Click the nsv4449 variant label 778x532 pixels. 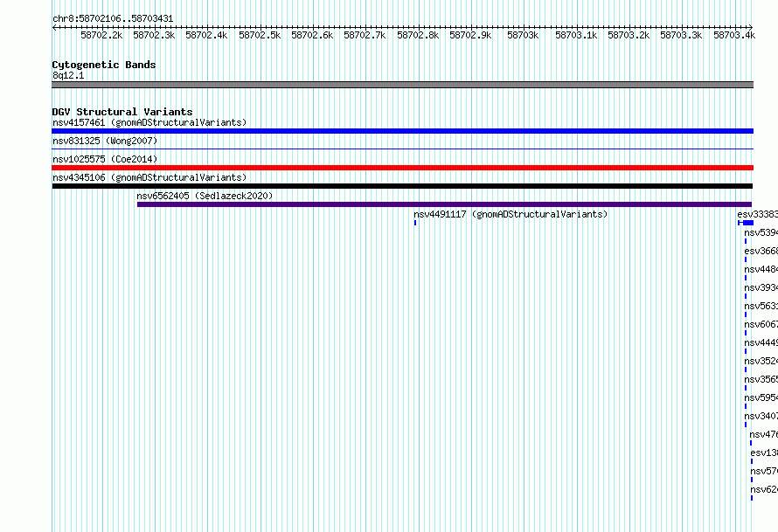761,342
